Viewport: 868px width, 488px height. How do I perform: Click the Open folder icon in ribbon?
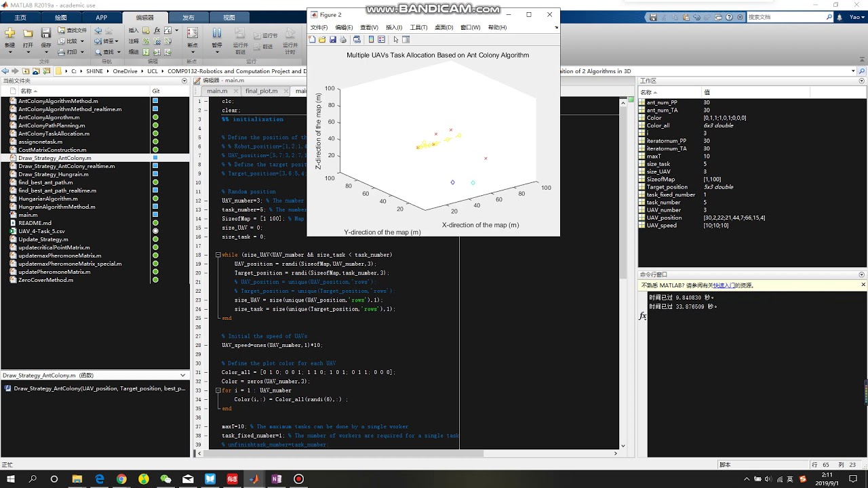(x=28, y=33)
